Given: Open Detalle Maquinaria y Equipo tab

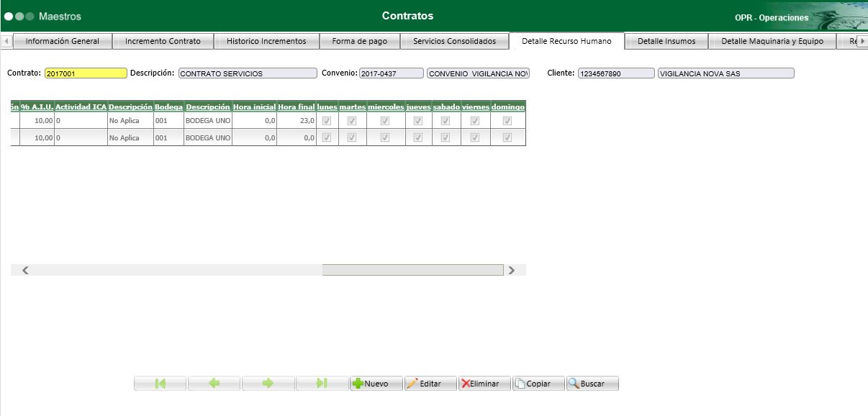Looking at the screenshot, I should click(x=773, y=41).
